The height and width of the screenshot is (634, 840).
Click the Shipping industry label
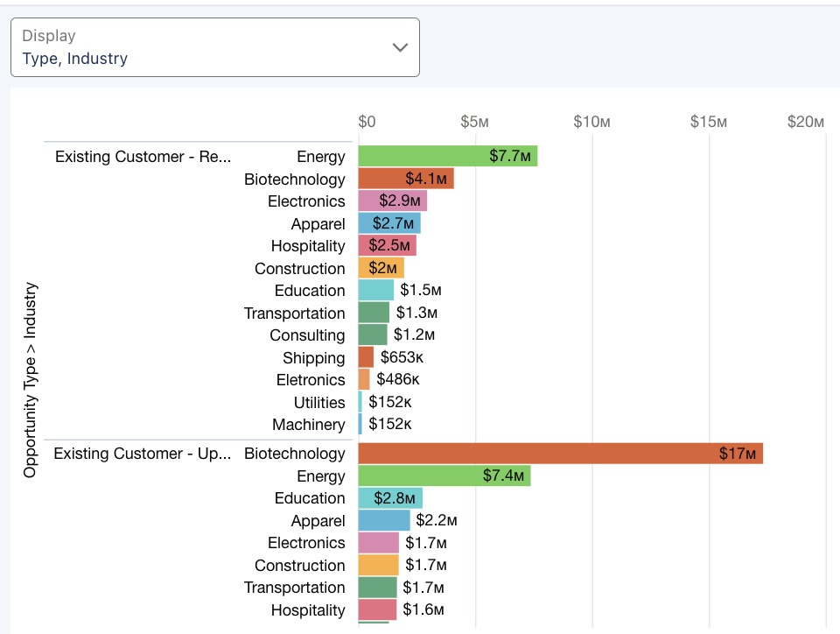pos(313,358)
